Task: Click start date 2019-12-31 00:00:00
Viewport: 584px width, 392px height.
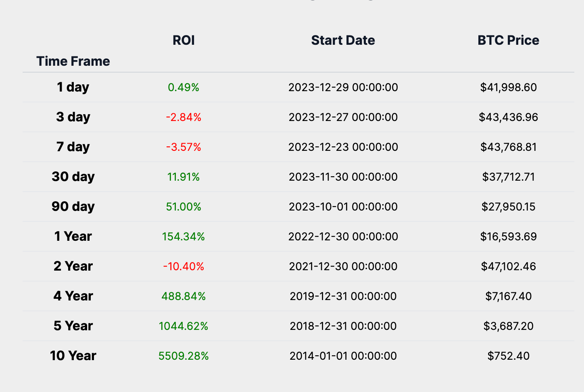Action: click(x=343, y=296)
